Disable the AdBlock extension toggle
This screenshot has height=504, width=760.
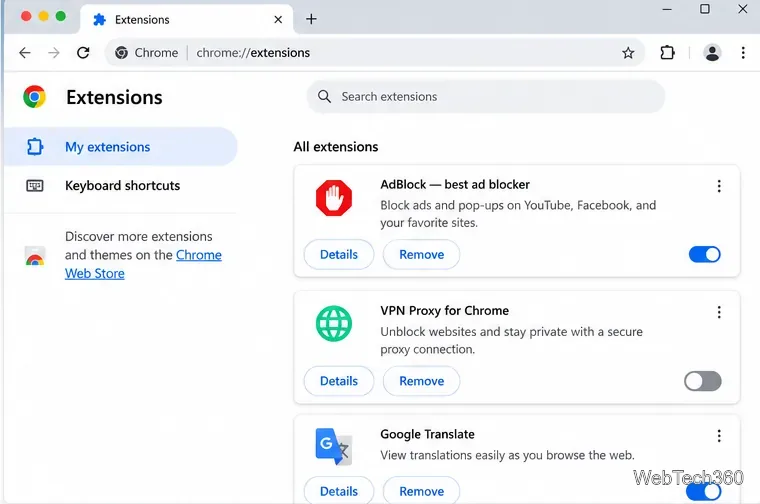[x=705, y=254]
